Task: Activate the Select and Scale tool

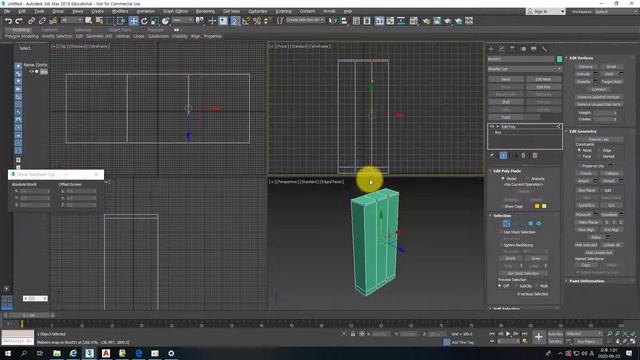Action: [x=155, y=21]
